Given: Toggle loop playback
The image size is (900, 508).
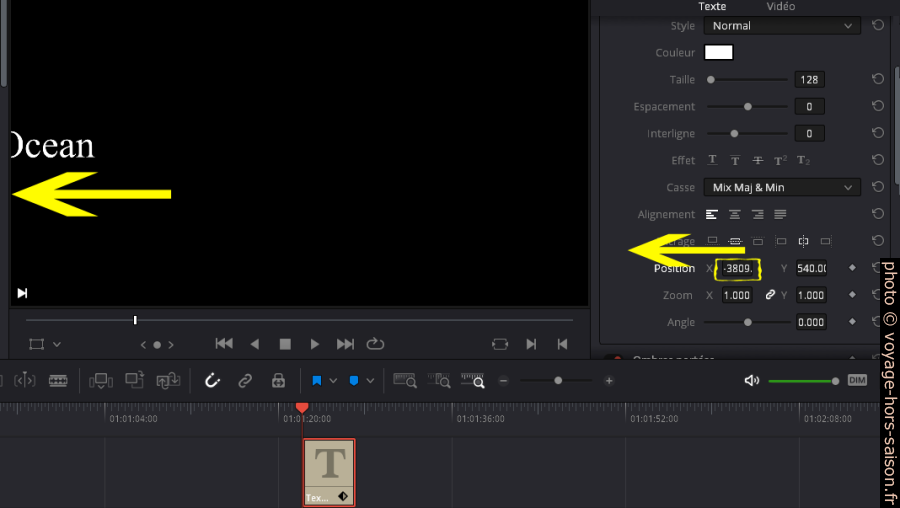Looking at the screenshot, I should point(375,344).
